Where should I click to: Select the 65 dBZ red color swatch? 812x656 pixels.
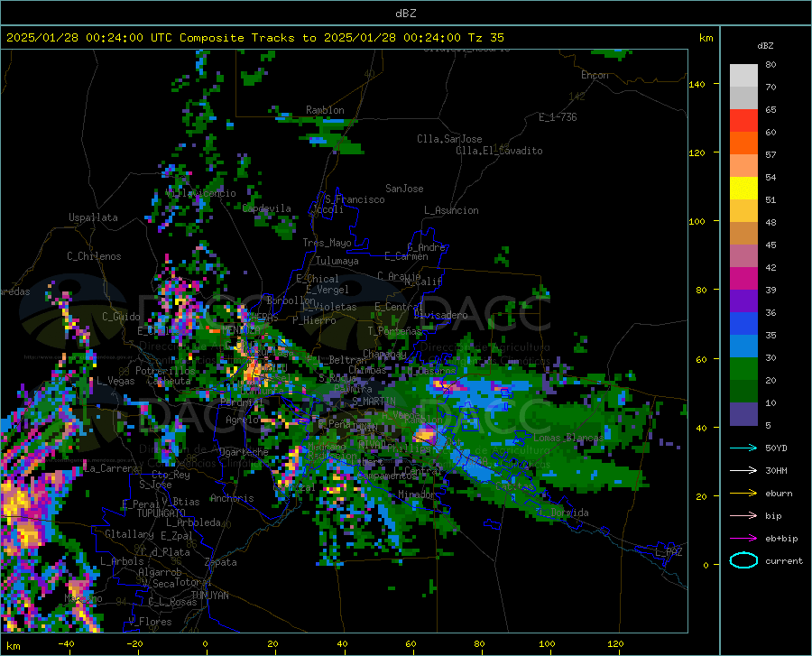pyautogui.click(x=743, y=120)
